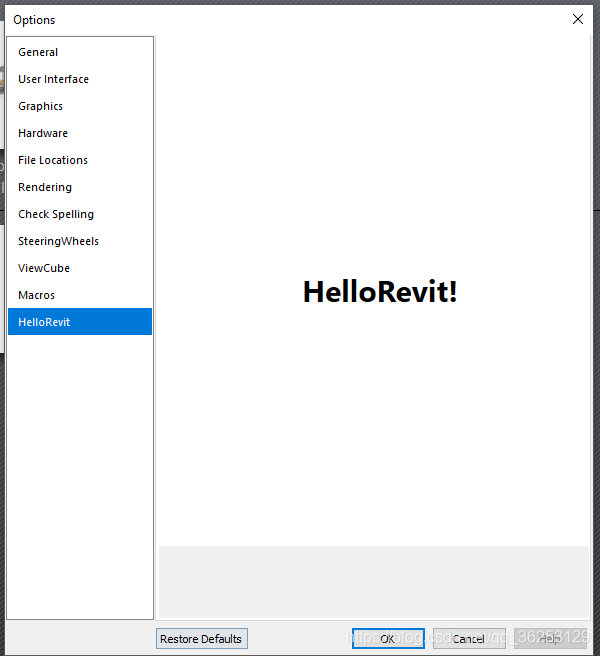Switch to Graphics settings
Screen dimensions: 600x656
point(79,106)
